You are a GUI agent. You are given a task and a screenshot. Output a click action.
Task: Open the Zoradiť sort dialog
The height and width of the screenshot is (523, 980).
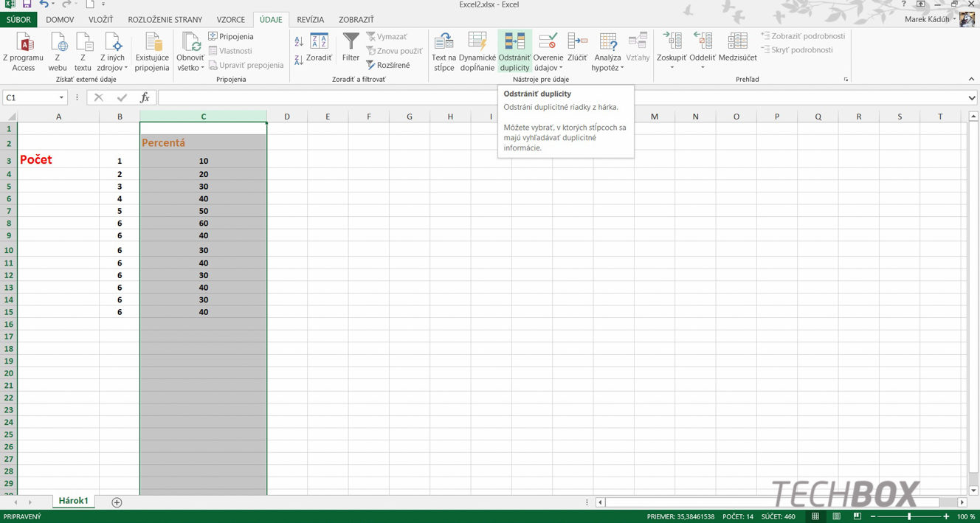click(320, 47)
